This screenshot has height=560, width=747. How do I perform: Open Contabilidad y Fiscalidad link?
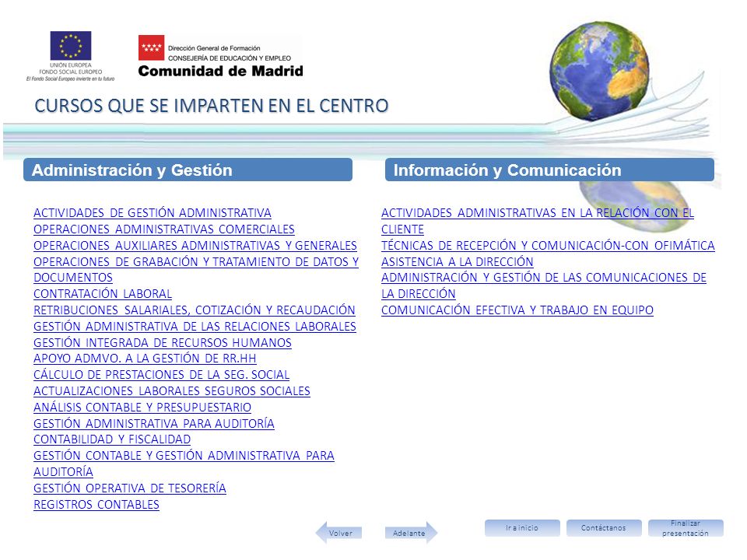[x=112, y=439]
